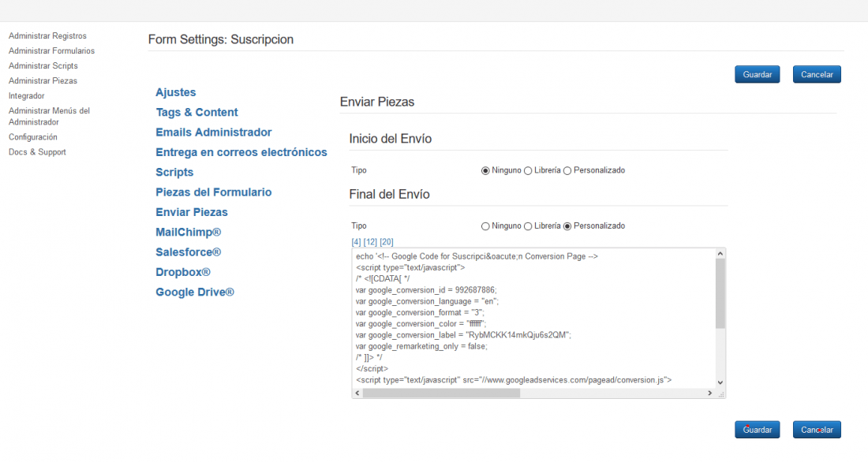868x462 pixels.
Task: Select Ninguno for Final del Envío
Action: click(485, 226)
